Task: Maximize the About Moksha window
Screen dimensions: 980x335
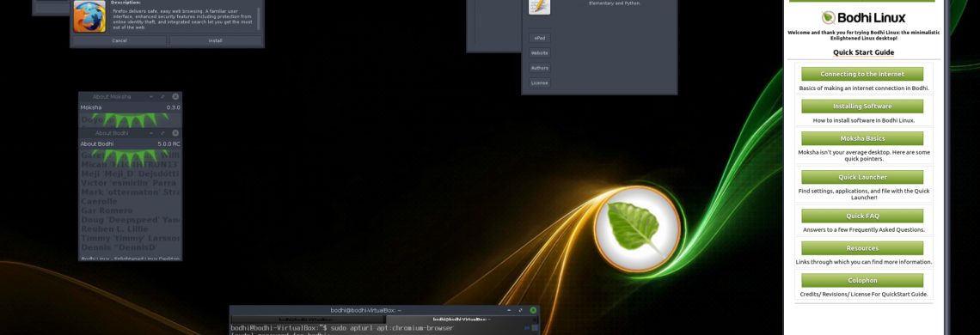Action: (163, 97)
